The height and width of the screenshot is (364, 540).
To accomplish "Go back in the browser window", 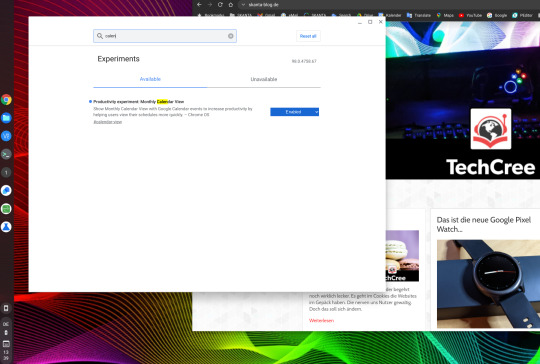I will coord(199,4).
